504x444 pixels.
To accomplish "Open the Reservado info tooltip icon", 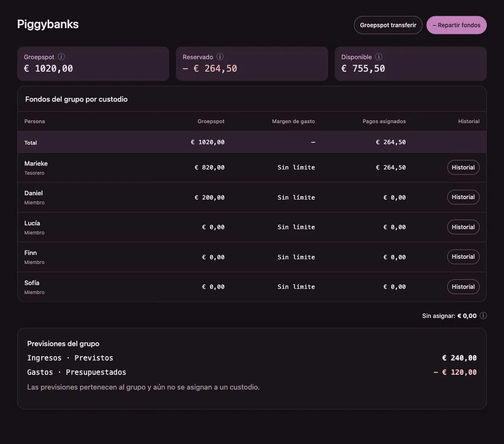I will [x=220, y=57].
